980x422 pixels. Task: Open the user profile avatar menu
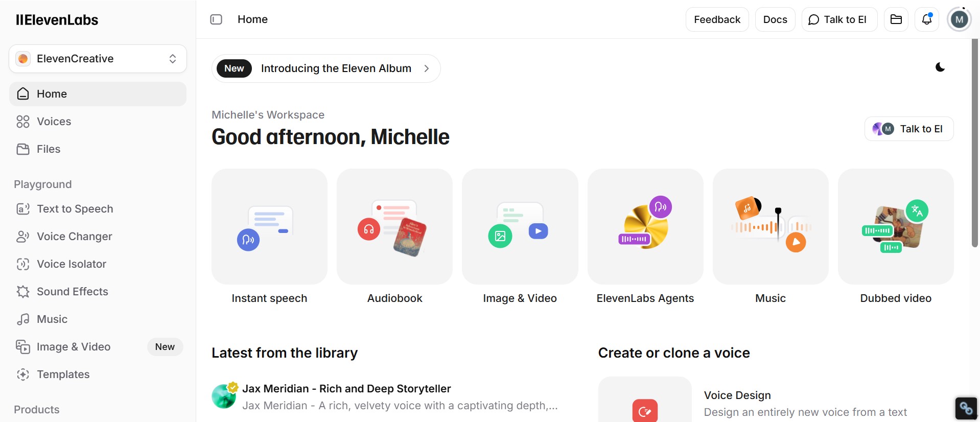[959, 20]
